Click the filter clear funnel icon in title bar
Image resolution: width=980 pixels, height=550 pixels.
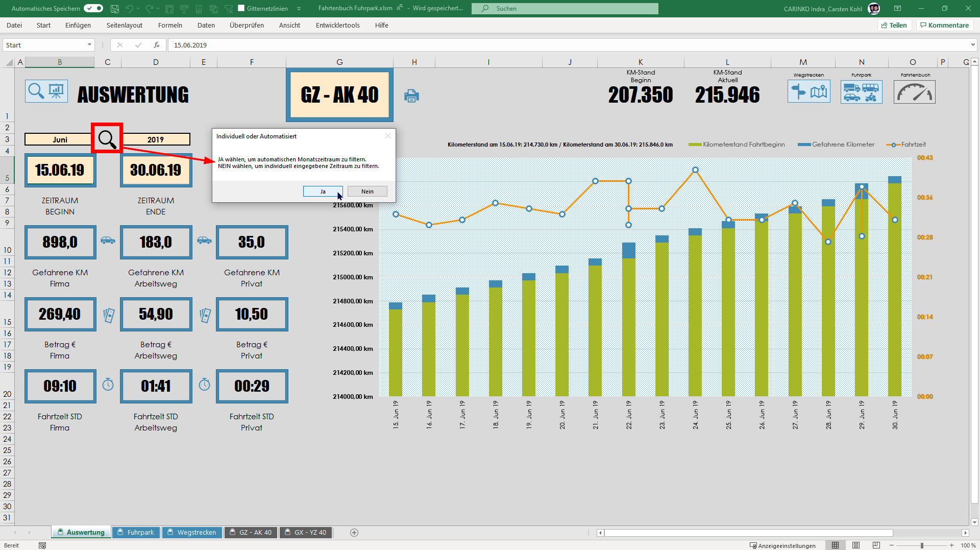229,8
